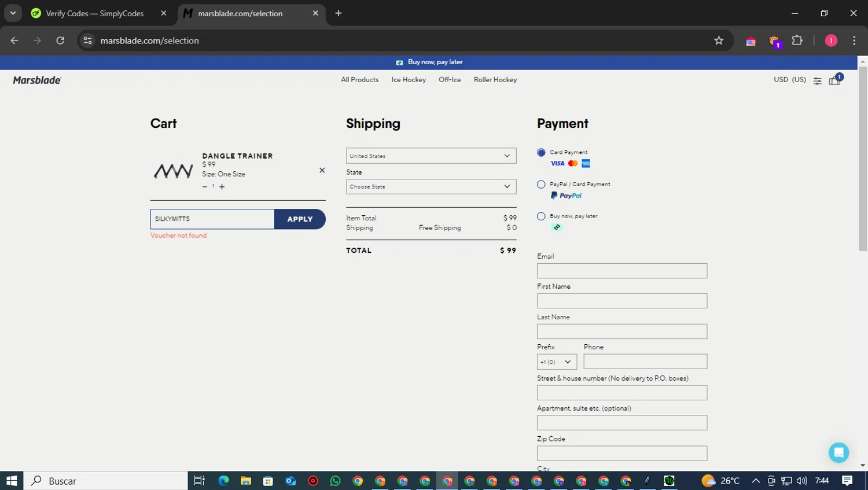This screenshot has width=868, height=490.
Task: Open the notifications center icon
Action: (x=847, y=481)
